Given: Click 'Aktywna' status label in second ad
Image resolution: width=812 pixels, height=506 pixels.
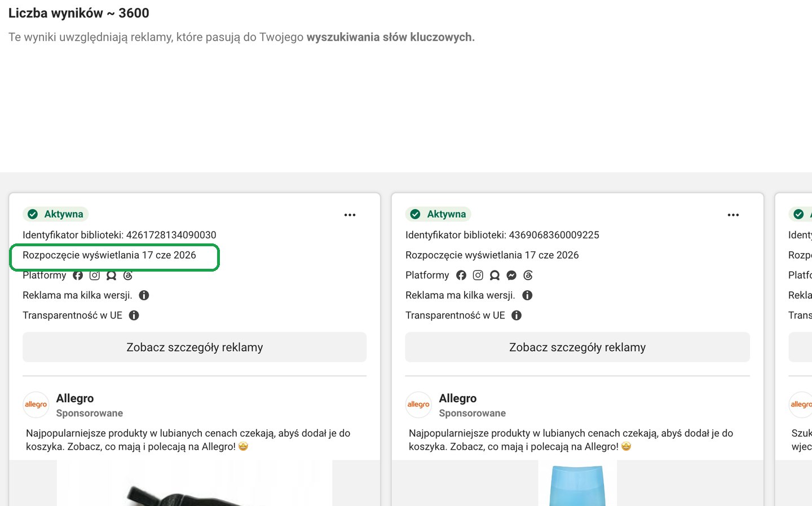Looking at the screenshot, I should point(447,214).
